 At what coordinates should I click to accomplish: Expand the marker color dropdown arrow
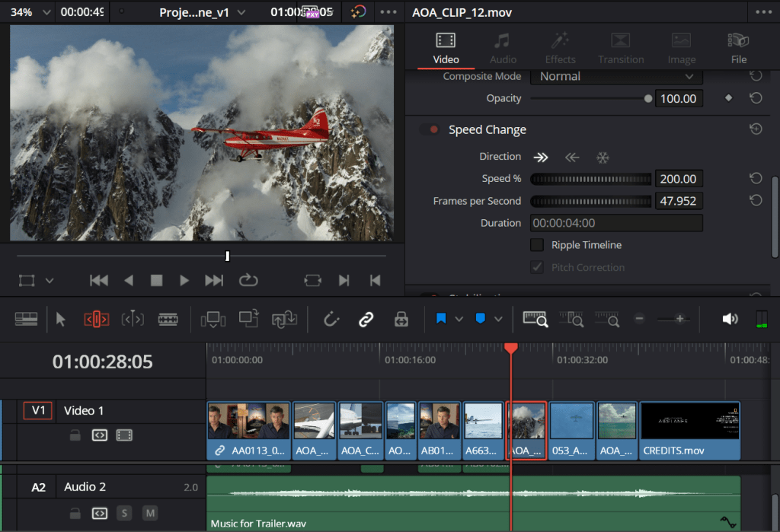click(x=499, y=320)
